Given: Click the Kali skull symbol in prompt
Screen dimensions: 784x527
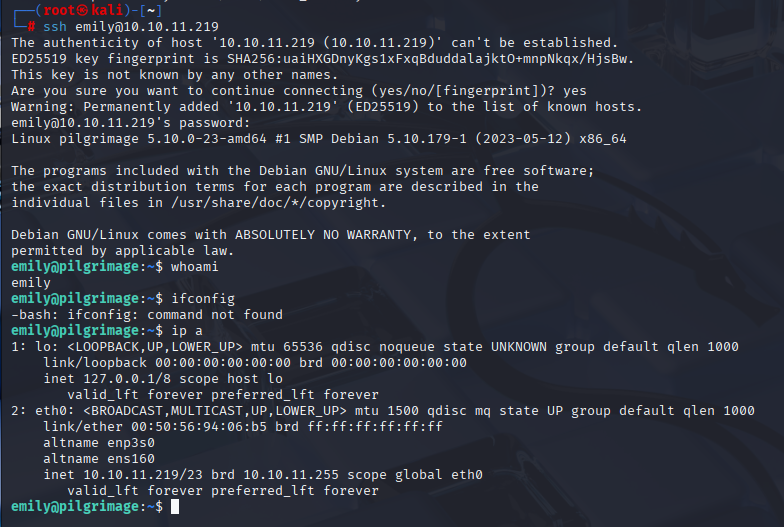Looking at the screenshot, I should [x=82, y=10].
